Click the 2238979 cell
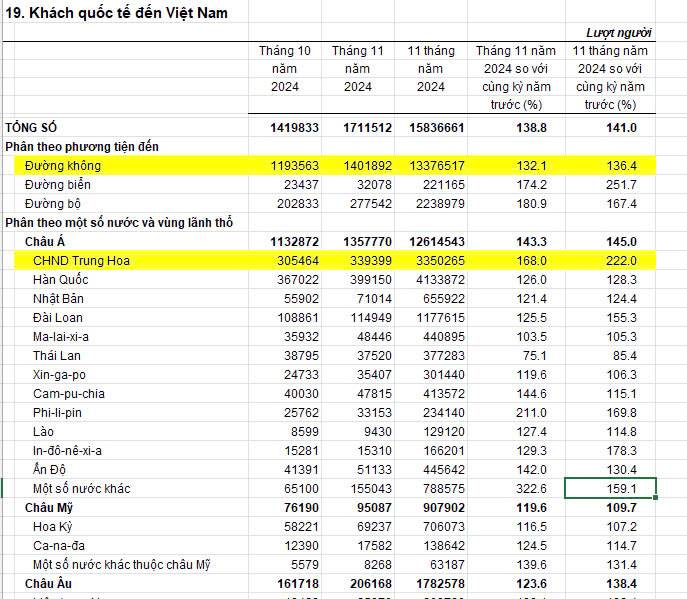Viewport: 687px width, 599px height. click(x=440, y=204)
